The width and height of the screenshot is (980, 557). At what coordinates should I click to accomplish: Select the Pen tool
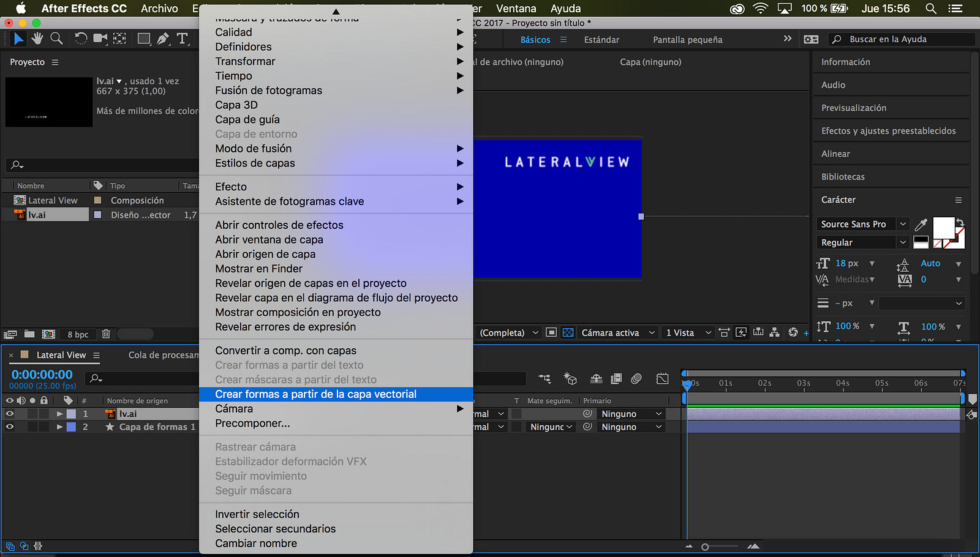tap(163, 39)
